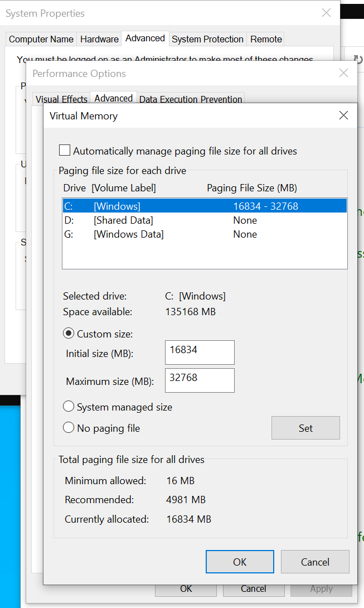Viewport: 364px width, 608px height.
Task: Click the 16834 - 32768 paging size cell
Action: (265, 206)
